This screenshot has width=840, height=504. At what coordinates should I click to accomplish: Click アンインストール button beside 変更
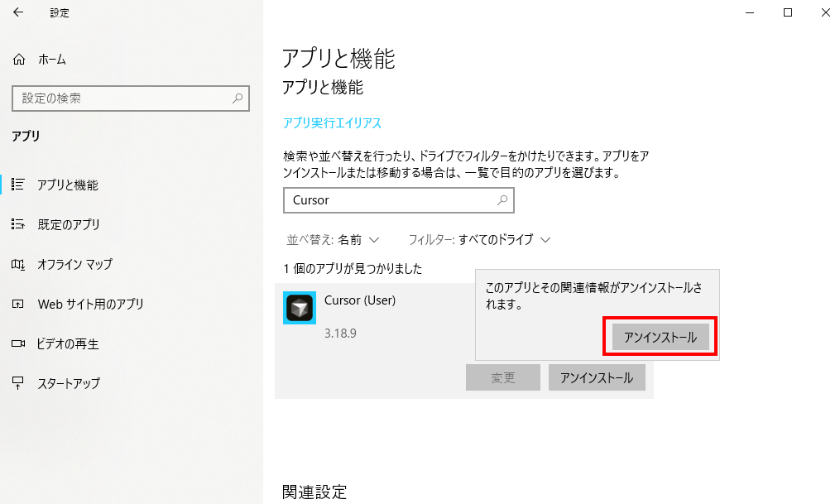pos(597,377)
